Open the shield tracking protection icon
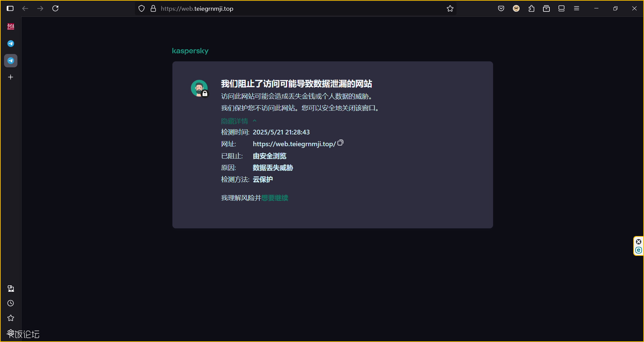 tap(142, 9)
